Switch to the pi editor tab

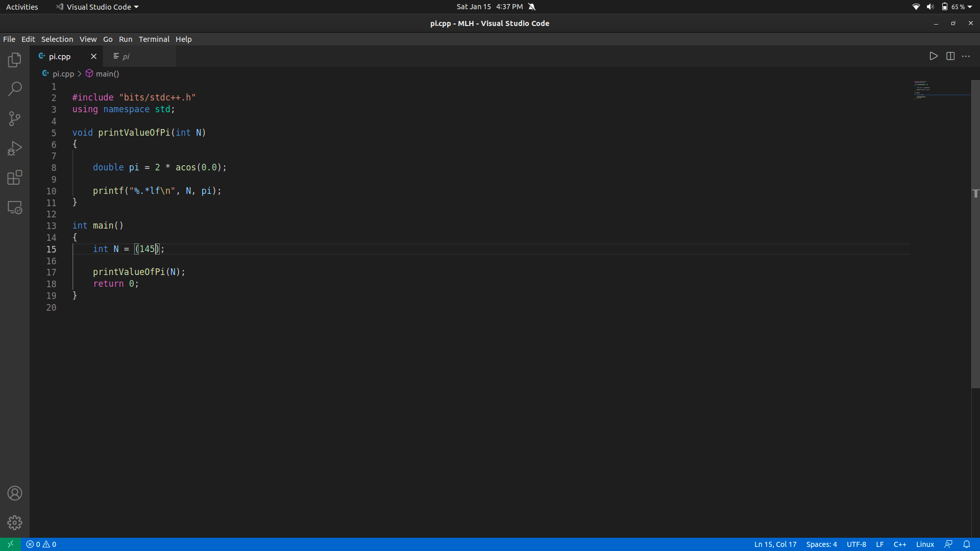click(x=126, y=57)
